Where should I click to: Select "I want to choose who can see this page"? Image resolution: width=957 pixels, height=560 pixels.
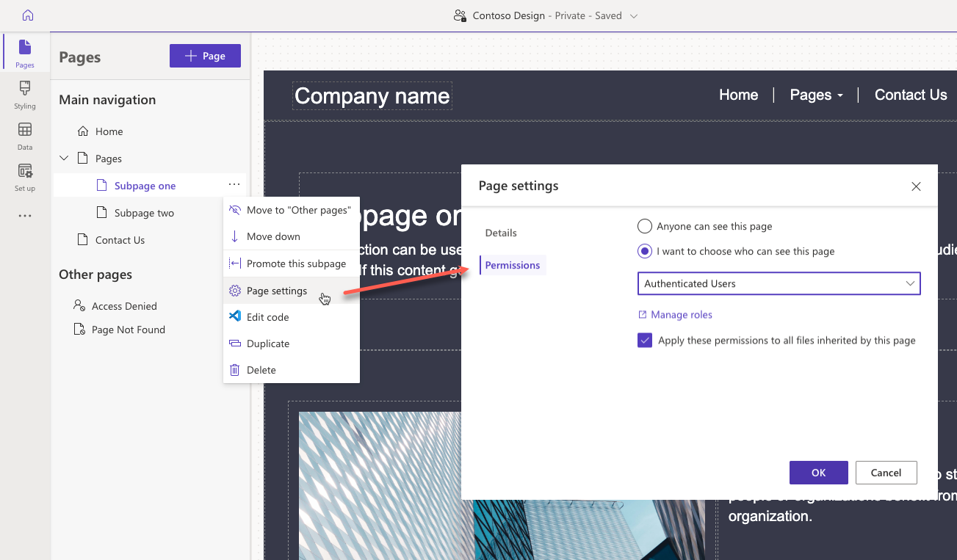[644, 251]
